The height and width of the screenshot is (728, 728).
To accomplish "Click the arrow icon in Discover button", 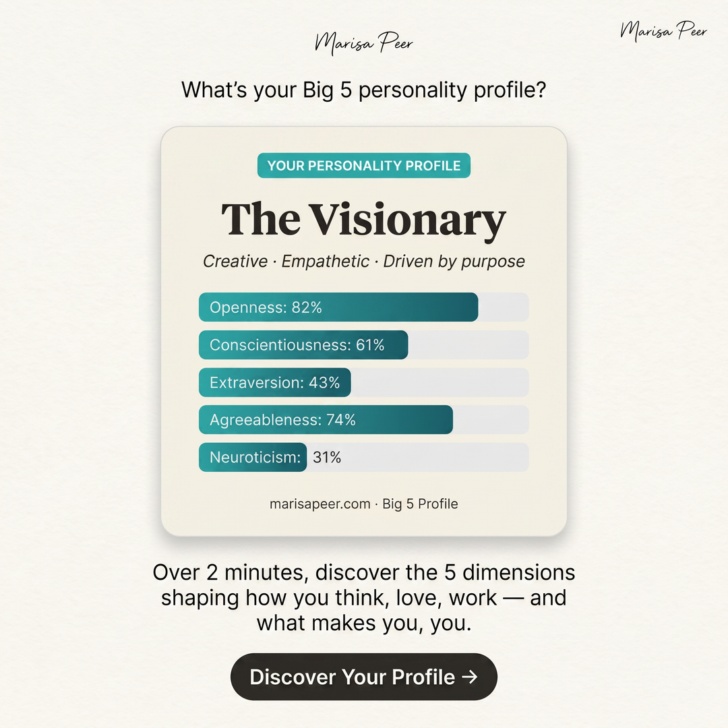I will (x=470, y=677).
